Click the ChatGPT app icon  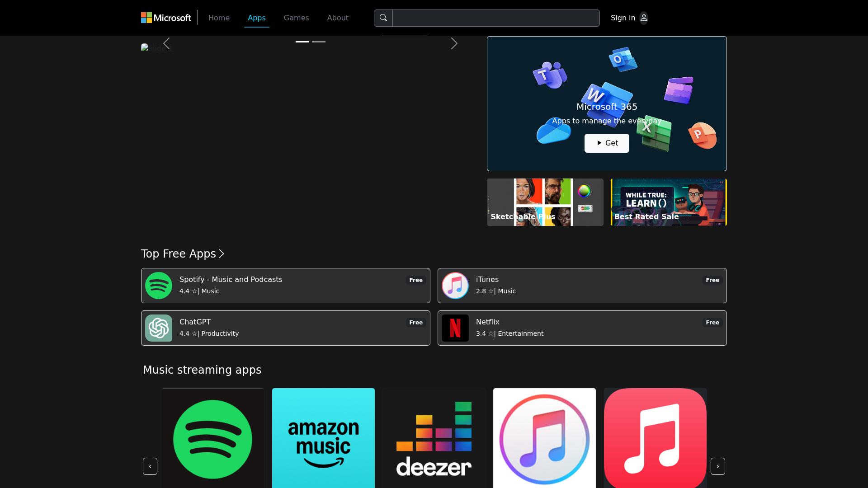159,328
